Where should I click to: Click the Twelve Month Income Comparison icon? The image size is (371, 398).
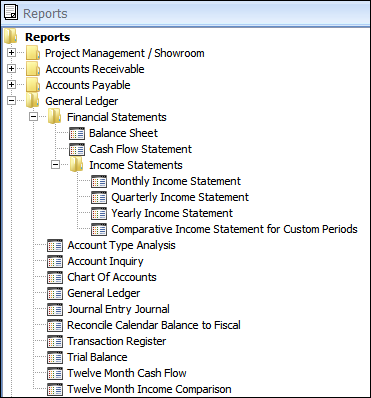pos(55,389)
